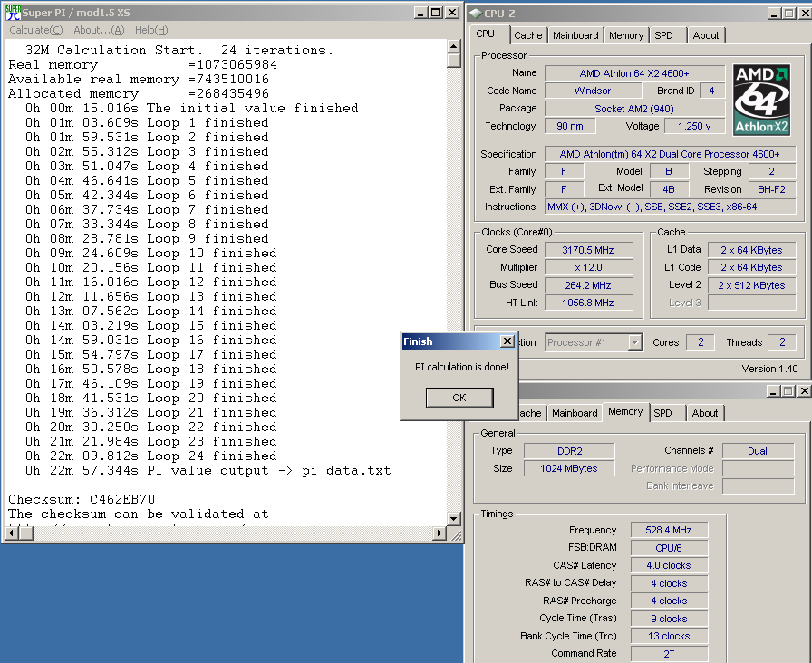
Task: Minimize the upper CPU-Z window
Action: click(774, 14)
